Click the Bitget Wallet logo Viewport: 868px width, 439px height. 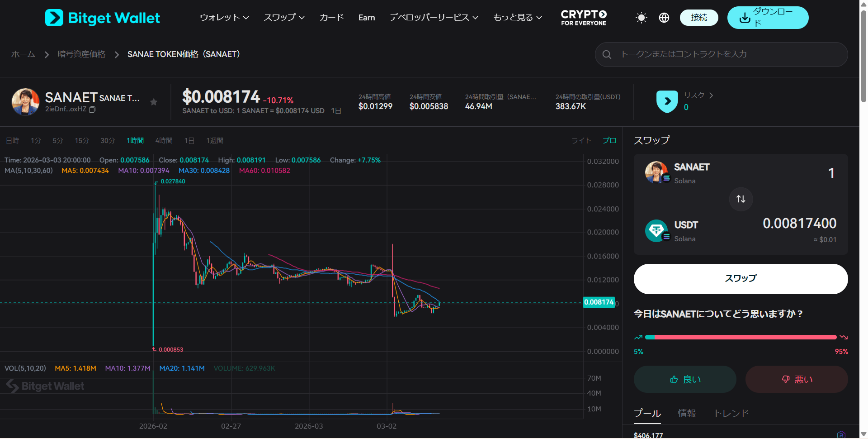[103, 18]
